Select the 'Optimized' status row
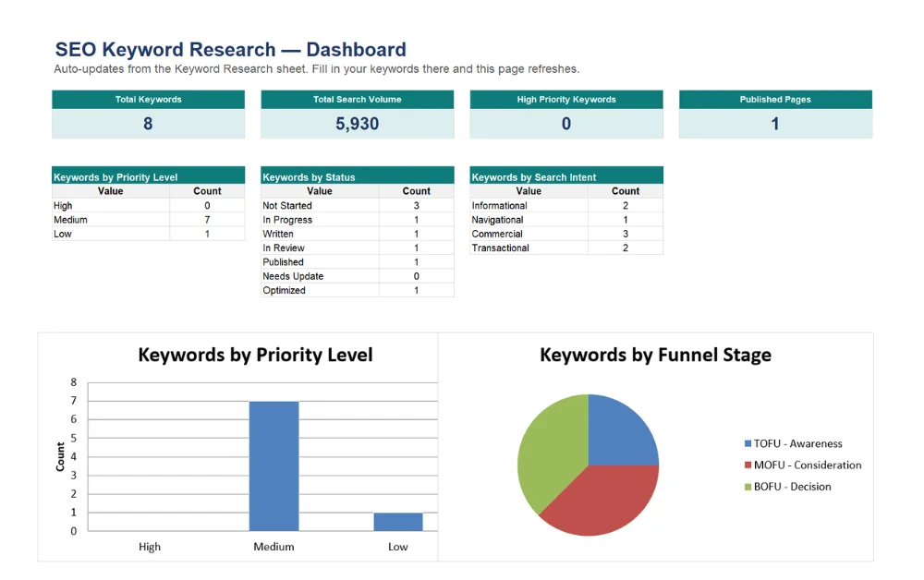This screenshot has height=580, width=924. tap(357, 290)
